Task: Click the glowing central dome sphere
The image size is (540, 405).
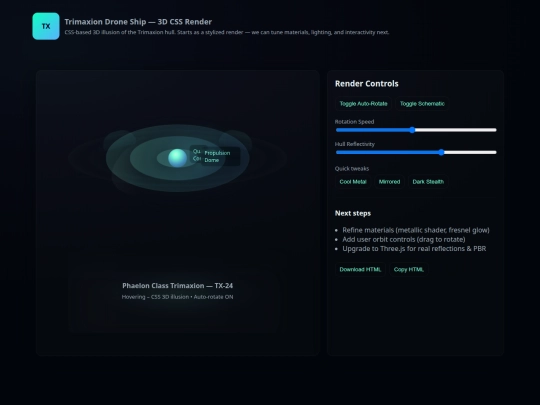Action: point(177,158)
